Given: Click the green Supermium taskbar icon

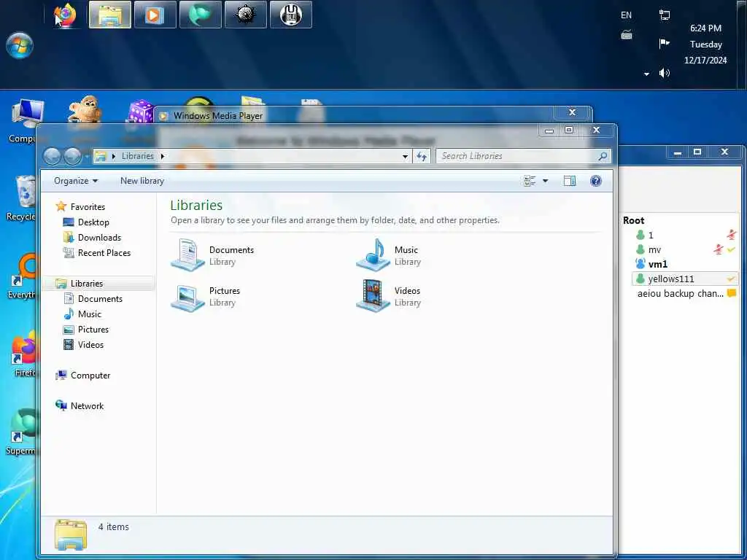Looking at the screenshot, I should 201,15.
